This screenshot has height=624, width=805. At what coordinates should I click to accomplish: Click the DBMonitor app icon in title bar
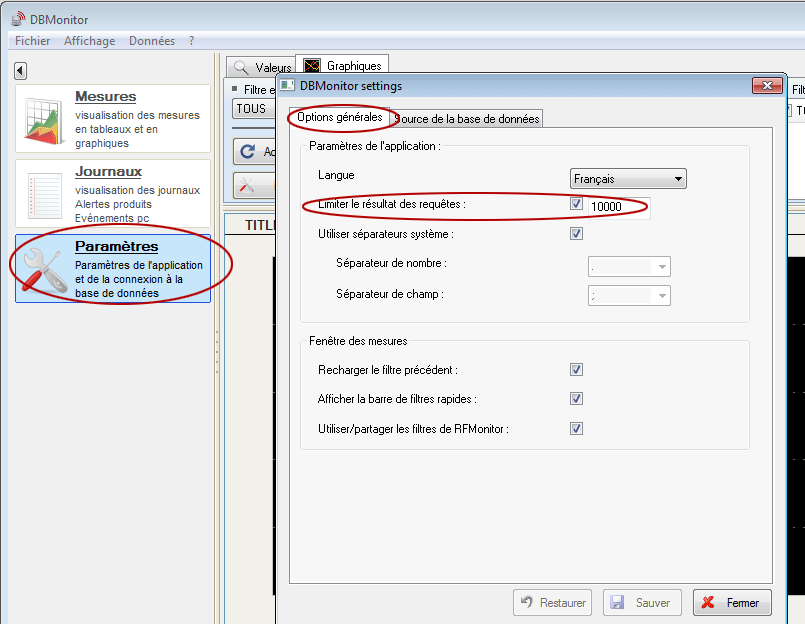pyautogui.click(x=18, y=18)
